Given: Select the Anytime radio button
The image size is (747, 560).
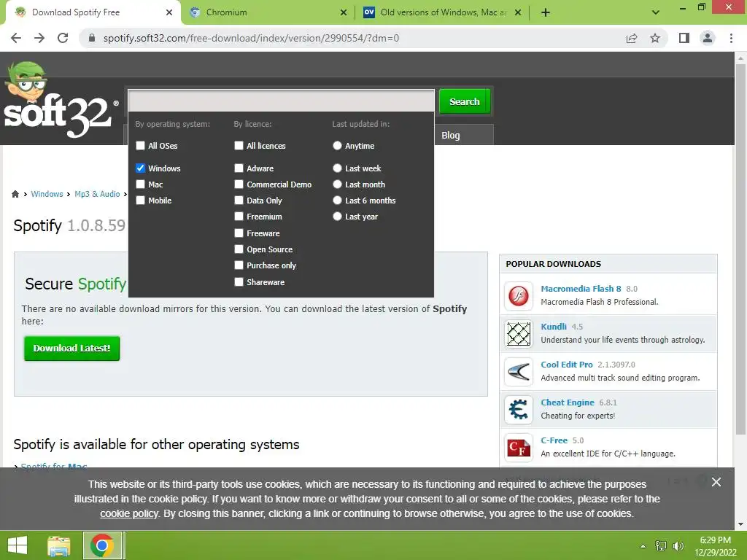Looking at the screenshot, I should [337, 145].
